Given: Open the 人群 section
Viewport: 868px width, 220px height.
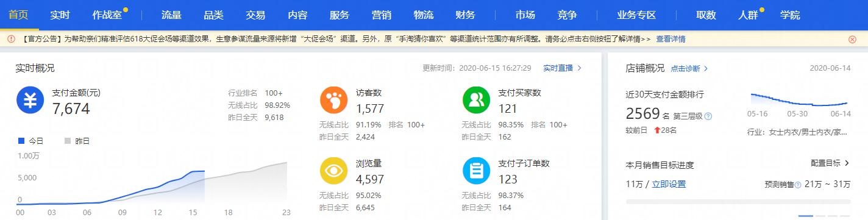Looking at the screenshot, I should point(748,15).
